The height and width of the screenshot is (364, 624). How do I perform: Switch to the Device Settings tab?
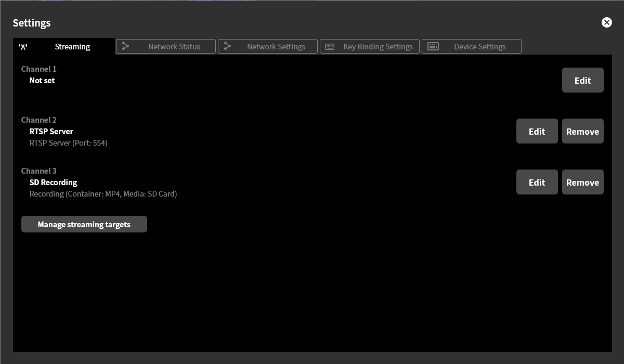[x=479, y=46]
